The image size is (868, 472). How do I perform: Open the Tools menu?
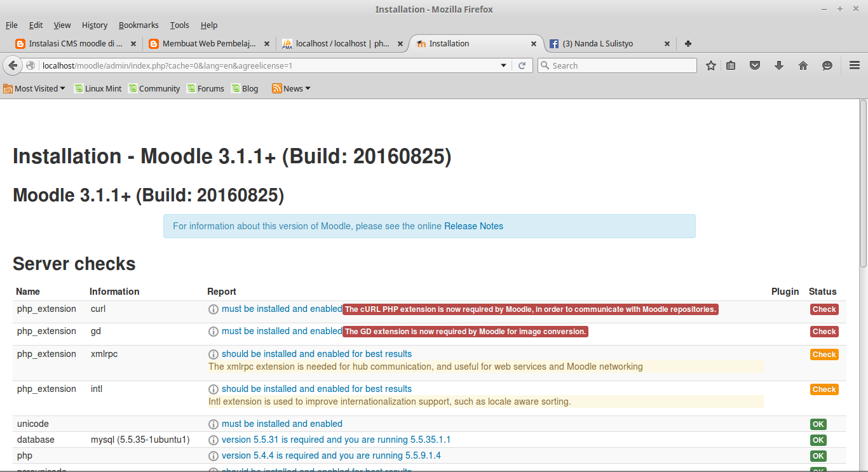(180, 25)
